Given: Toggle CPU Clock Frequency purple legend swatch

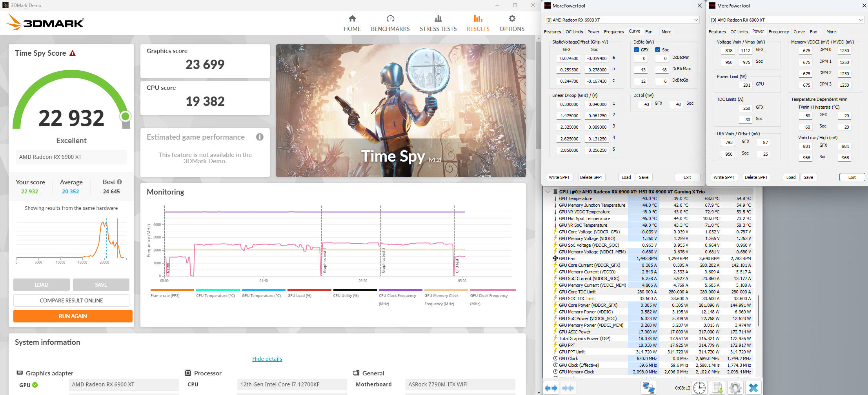Looking at the screenshot, I should coord(400,290).
